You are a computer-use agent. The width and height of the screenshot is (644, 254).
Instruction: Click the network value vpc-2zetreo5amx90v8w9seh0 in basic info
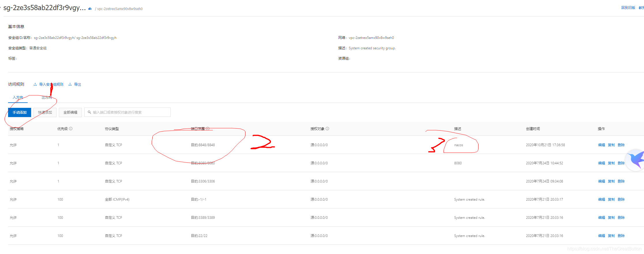[x=371, y=38]
